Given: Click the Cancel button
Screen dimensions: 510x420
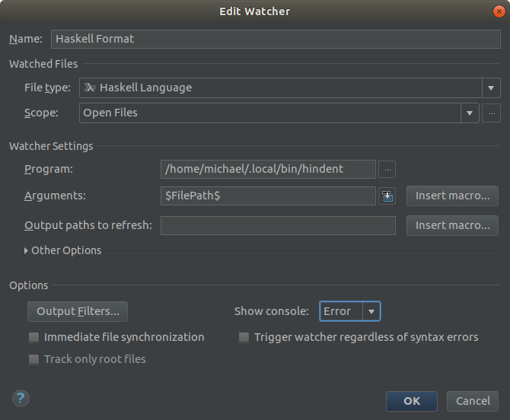Looking at the screenshot, I should (473, 401).
